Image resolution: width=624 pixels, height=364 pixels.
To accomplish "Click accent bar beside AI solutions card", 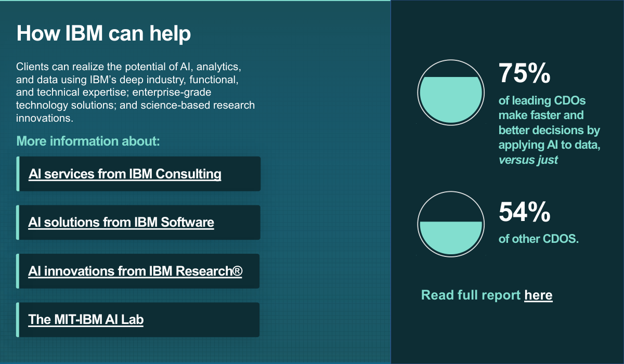I will click(x=18, y=223).
